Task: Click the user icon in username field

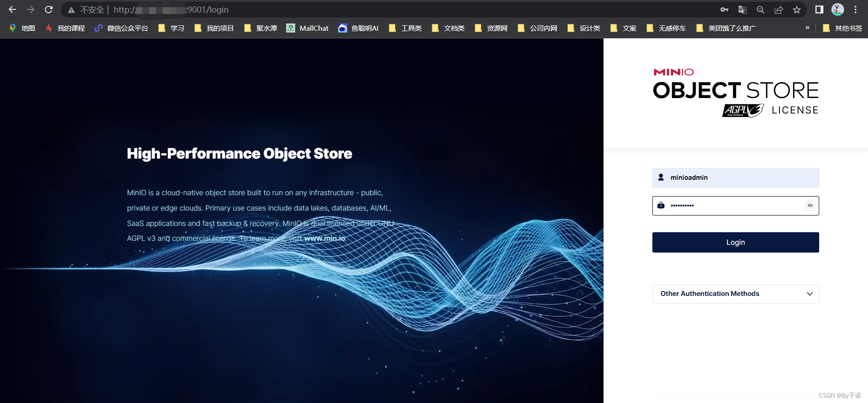Action: point(661,177)
